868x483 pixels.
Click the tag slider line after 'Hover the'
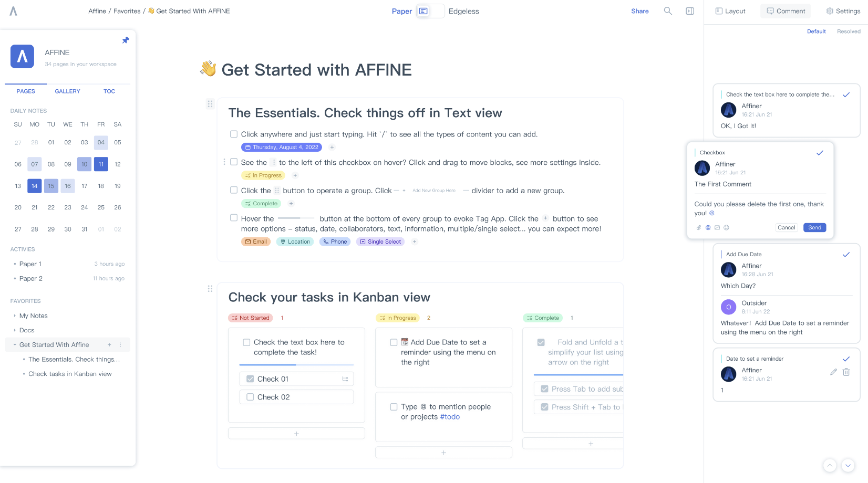pos(296,218)
